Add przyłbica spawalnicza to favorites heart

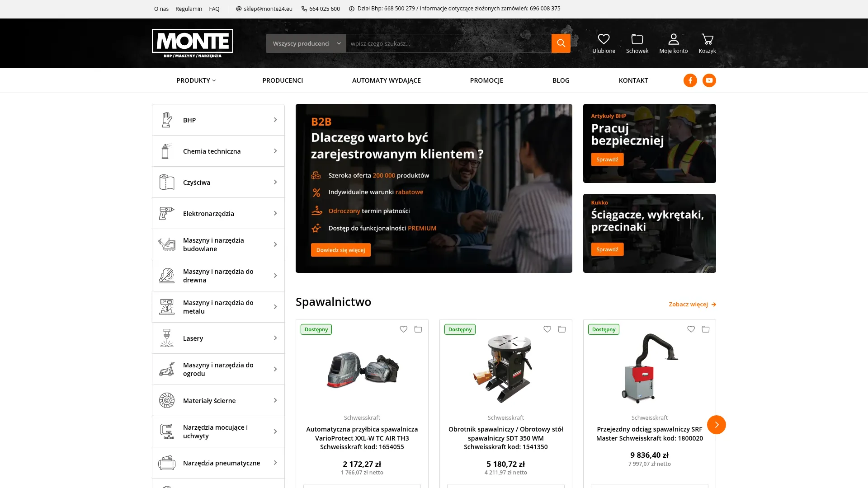point(404,329)
